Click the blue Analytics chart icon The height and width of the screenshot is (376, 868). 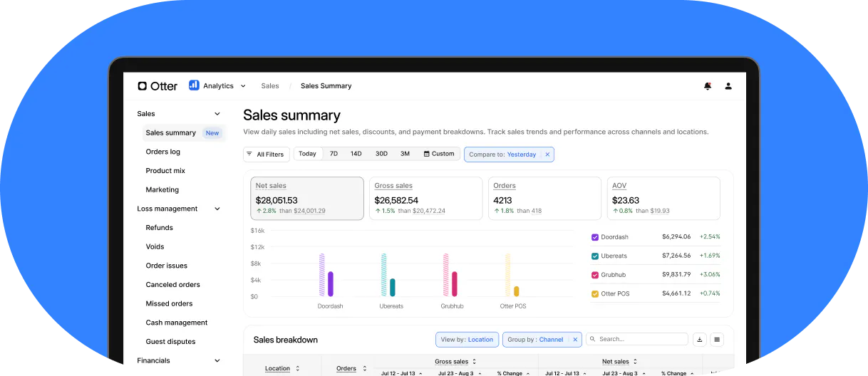pyautogui.click(x=194, y=85)
